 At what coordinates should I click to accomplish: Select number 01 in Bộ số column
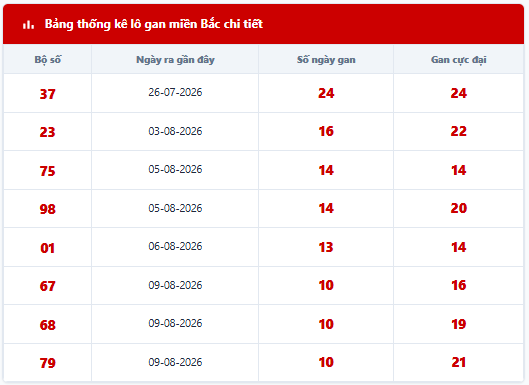click(48, 248)
